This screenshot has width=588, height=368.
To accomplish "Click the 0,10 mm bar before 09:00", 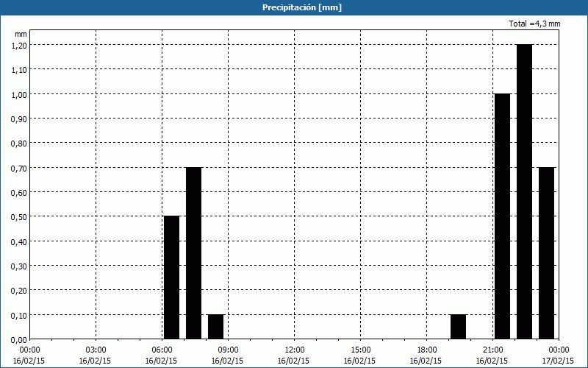I will pos(216,327).
